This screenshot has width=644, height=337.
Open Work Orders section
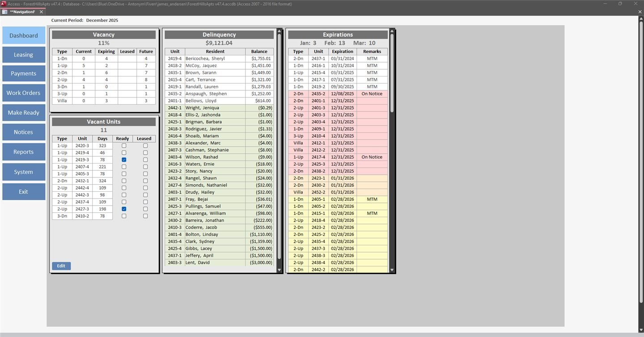pos(24,93)
